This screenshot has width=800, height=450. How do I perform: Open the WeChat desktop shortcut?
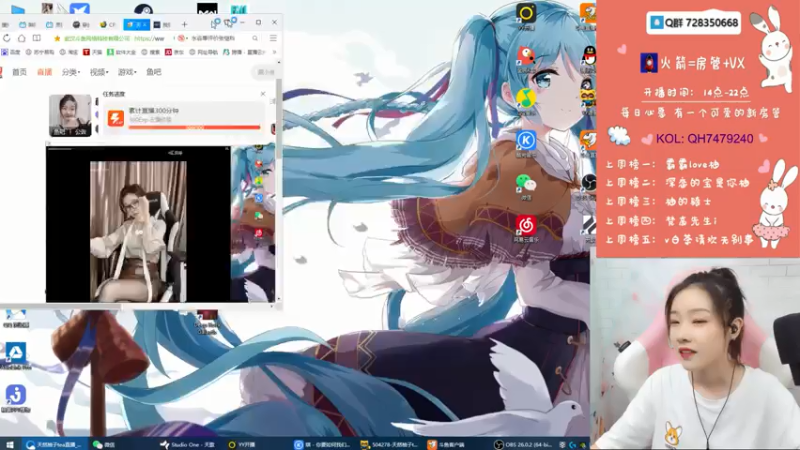[x=526, y=183]
